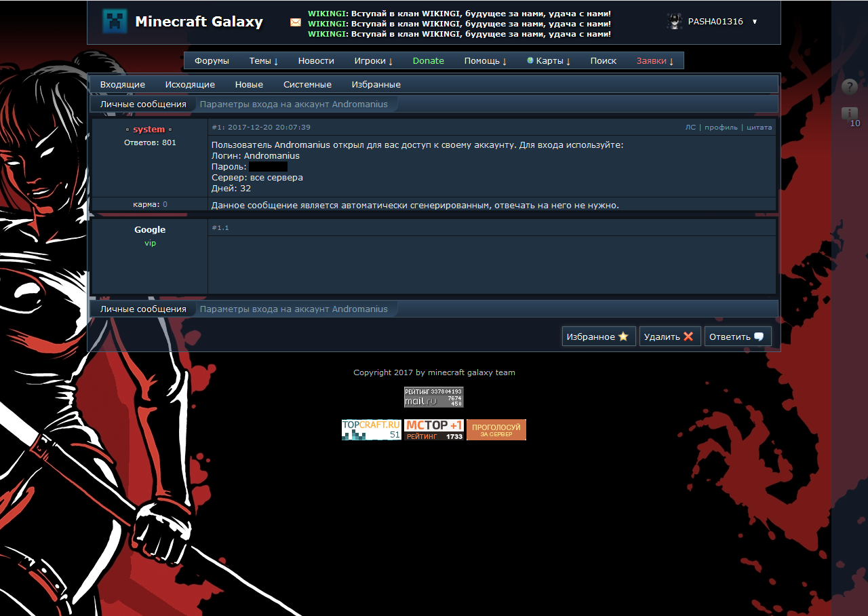This screenshot has width=868, height=616.
Task: Open the Поиск menu item
Action: point(604,60)
